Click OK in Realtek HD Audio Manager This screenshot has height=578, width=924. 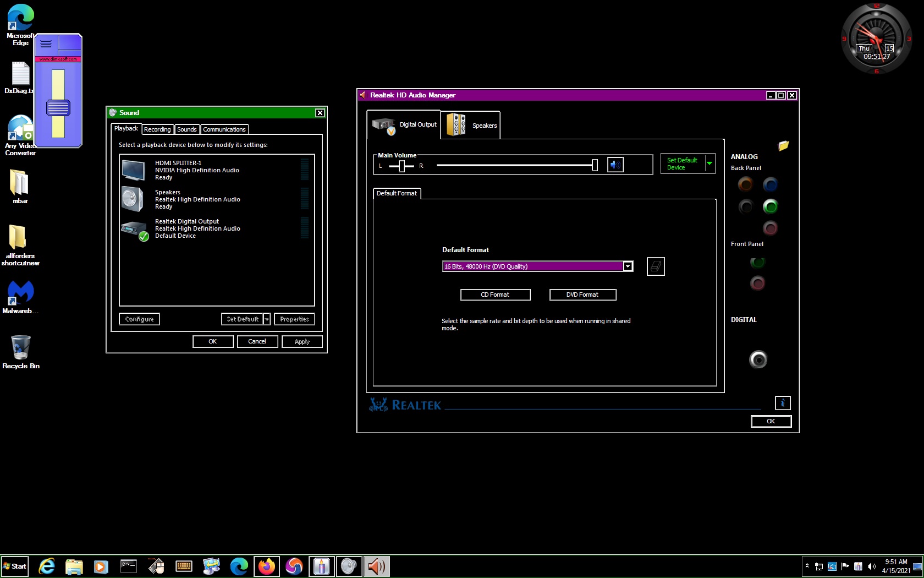click(x=771, y=421)
